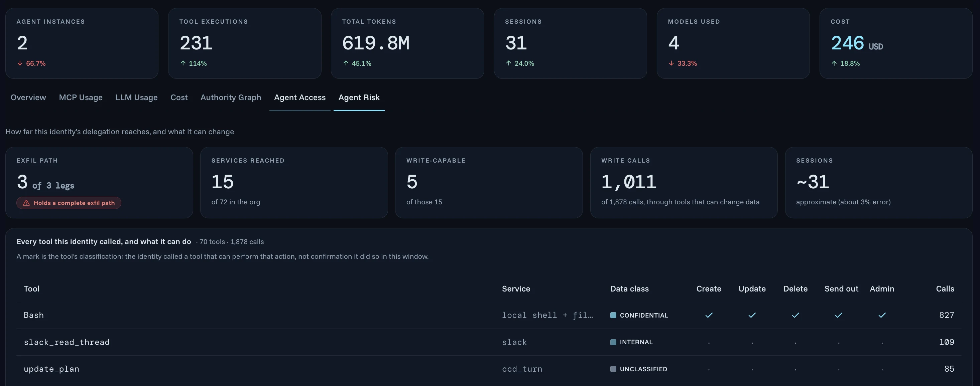This screenshot has width=980, height=386.
Task: Click the Total Tokens up-arrow trend icon
Action: click(345, 63)
